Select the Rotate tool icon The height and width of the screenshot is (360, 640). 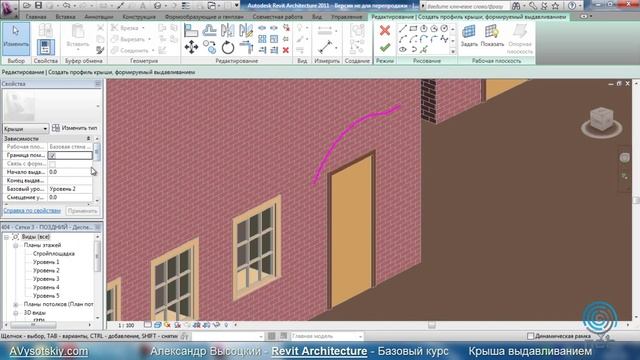[x=228, y=47]
